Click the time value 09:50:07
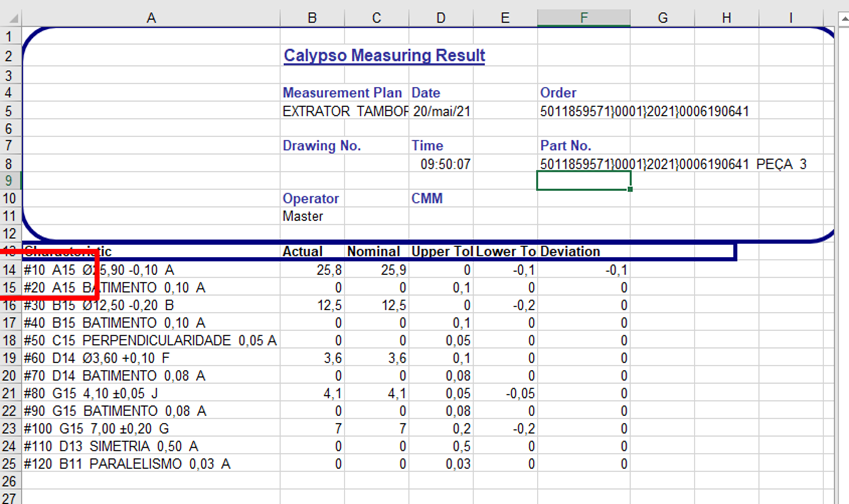 pos(445,164)
